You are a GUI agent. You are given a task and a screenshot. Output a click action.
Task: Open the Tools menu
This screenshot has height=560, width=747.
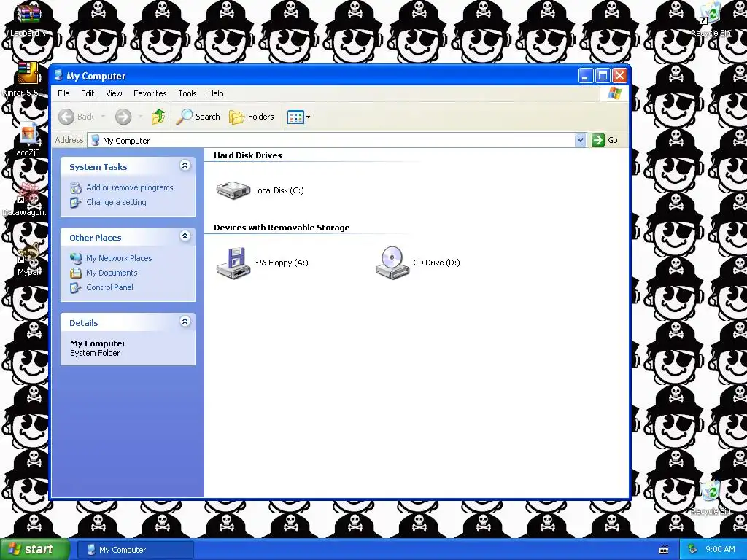click(187, 93)
